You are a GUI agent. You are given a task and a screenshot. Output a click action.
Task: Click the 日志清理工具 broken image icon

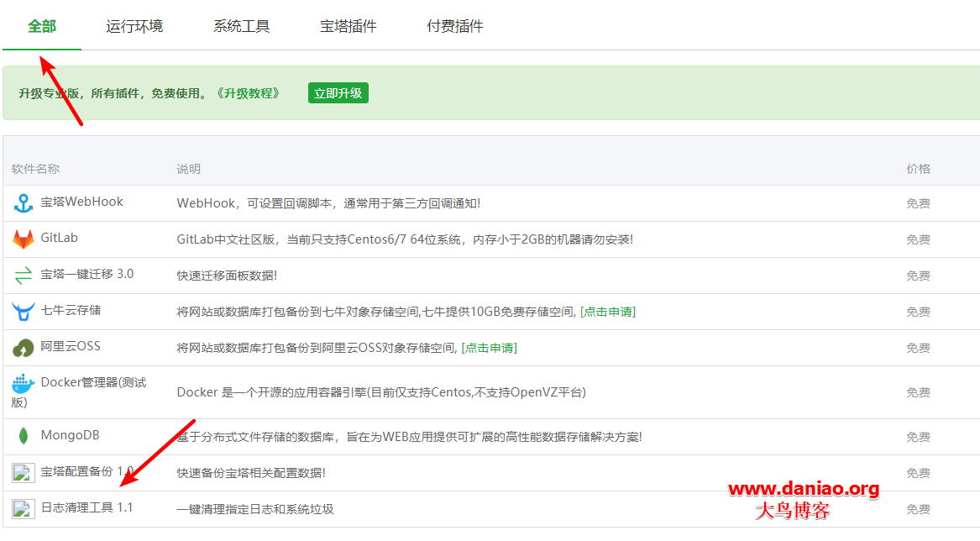[x=24, y=508]
